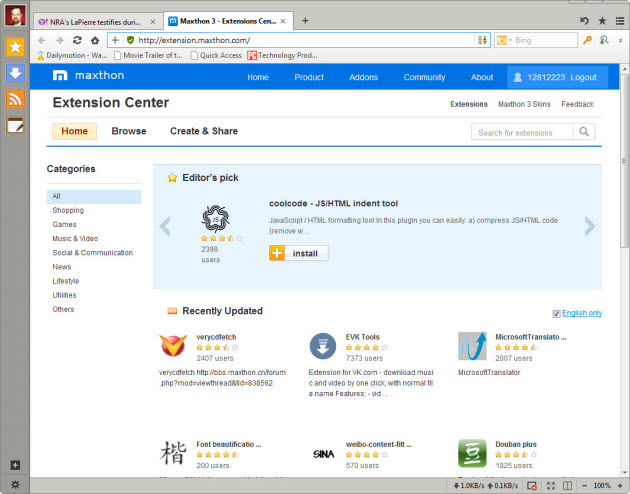Screen dimensions: 630x494
Task: Install the coolcode extension
Action: point(298,253)
